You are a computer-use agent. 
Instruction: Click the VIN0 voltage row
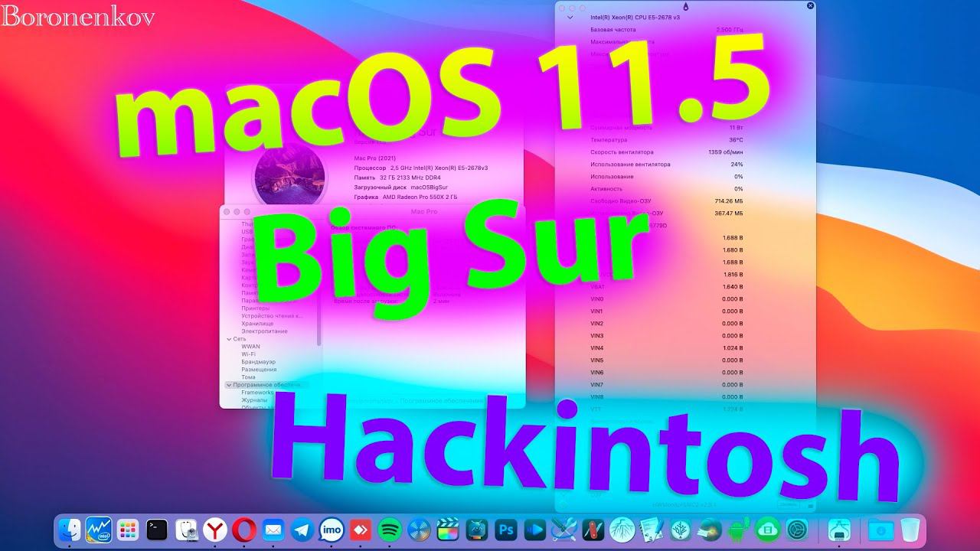point(667,299)
